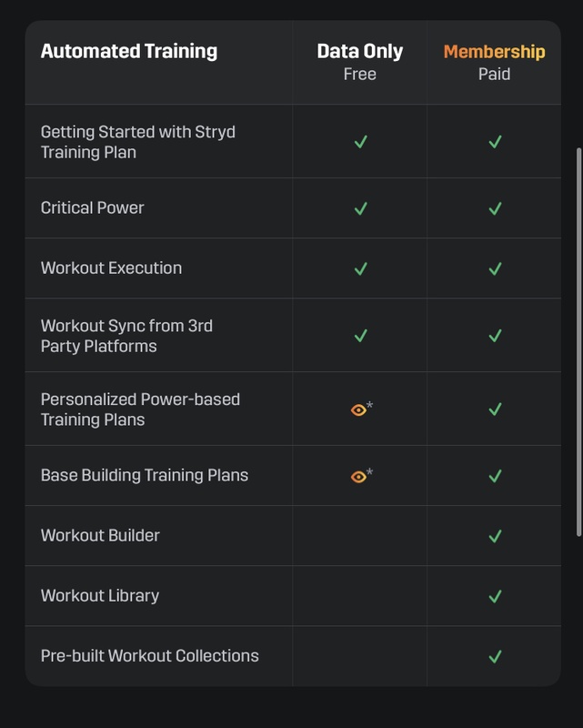
Task: Click Membership checkmark for Personalized Training Plans
Action: (495, 409)
